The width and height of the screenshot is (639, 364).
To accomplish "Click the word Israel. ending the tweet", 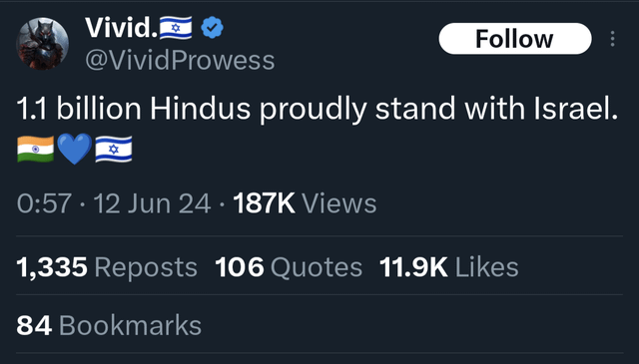I will (576, 109).
